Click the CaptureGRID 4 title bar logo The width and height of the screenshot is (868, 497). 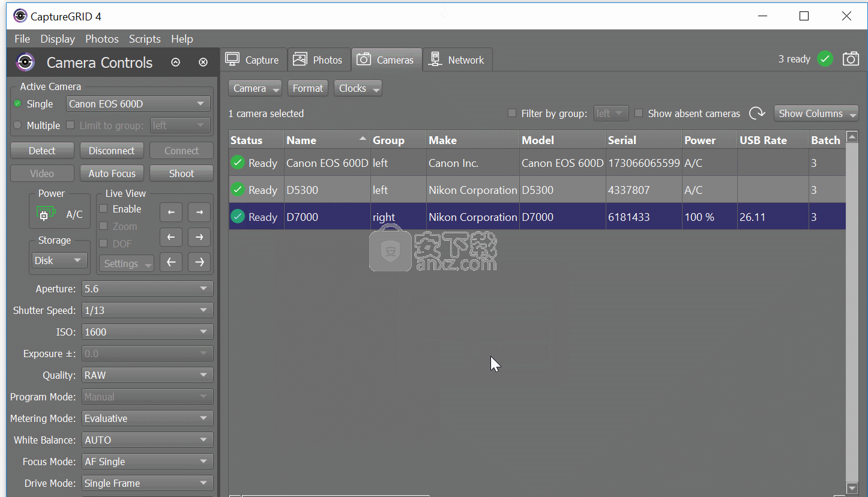coord(20,16)
